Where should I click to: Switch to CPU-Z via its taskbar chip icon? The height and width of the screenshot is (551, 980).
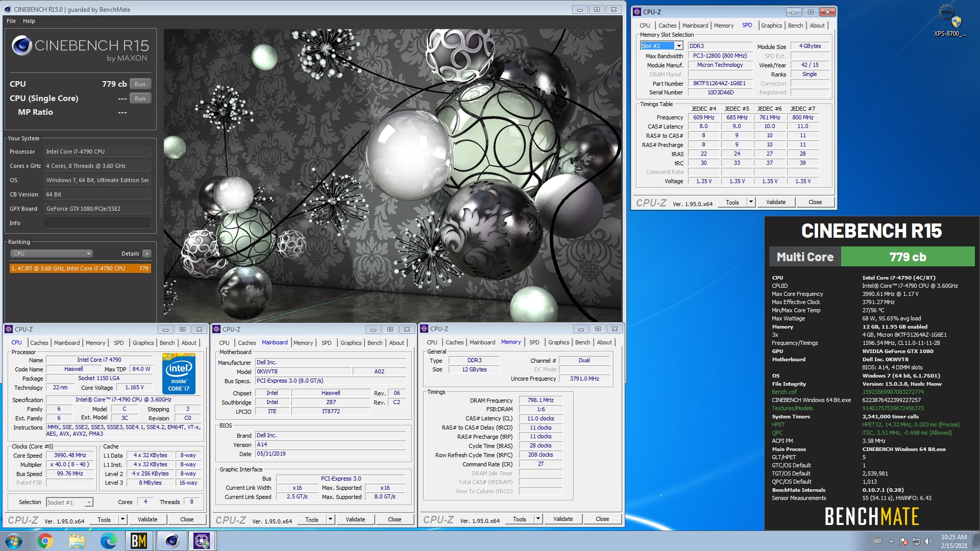202,541
